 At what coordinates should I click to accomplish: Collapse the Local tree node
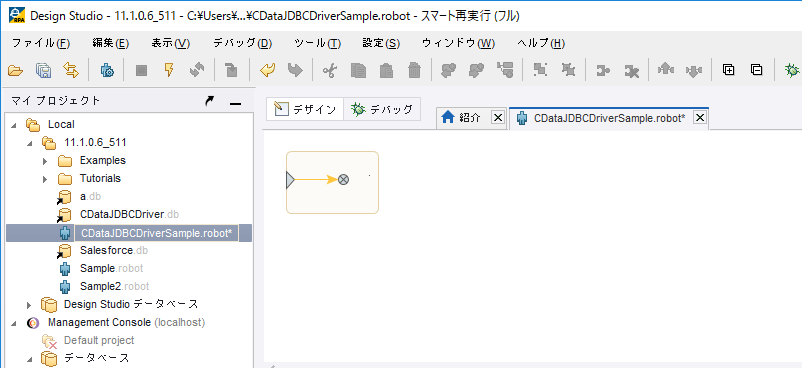click(13, 124)
